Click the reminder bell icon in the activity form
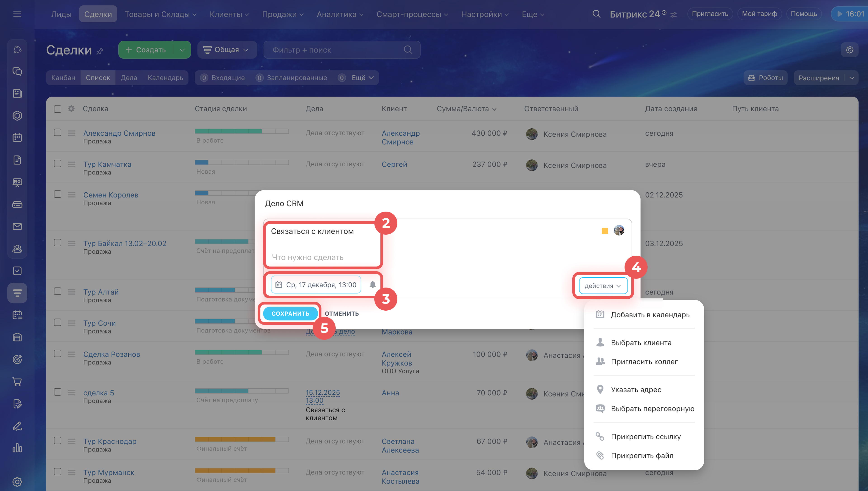 373,285
